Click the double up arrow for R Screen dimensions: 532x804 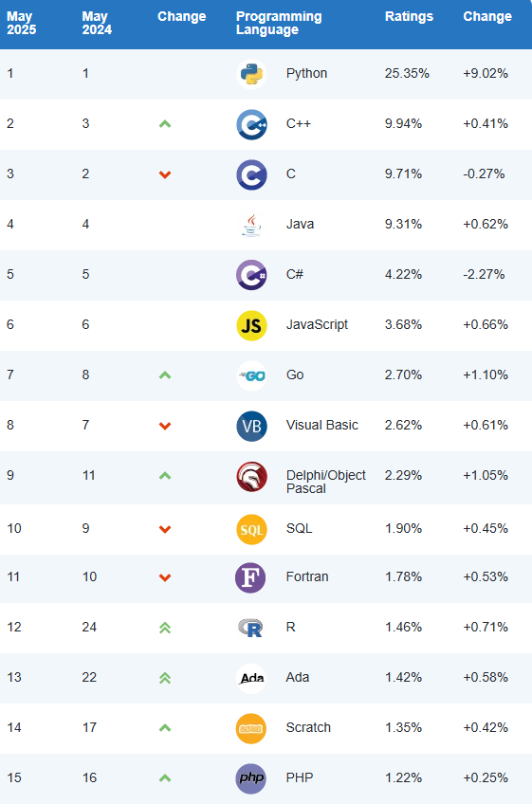click(x=165, y=627)
